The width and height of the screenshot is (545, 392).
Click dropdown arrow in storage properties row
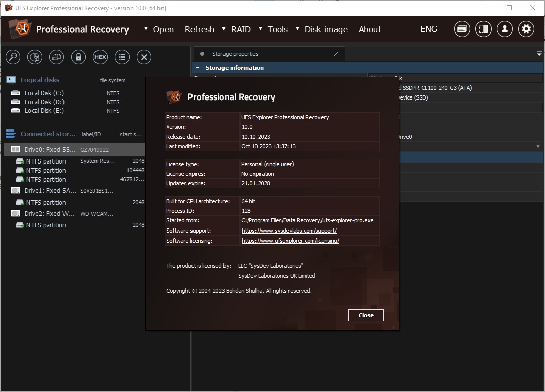click(538, 147)
